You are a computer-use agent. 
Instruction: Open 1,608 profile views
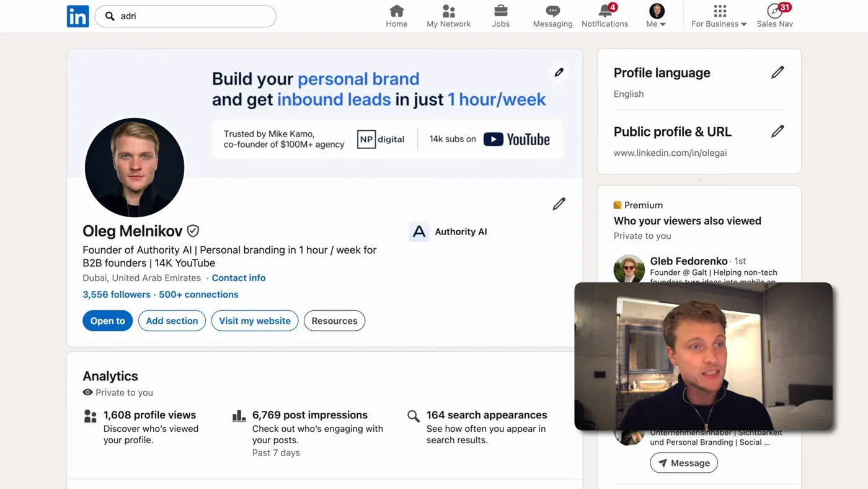click(x=149, y=415)
